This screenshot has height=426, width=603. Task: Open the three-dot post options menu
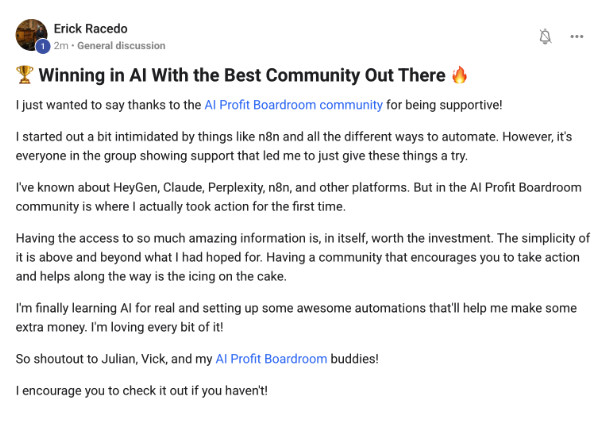pyautogui.click(x=577, y=36)
